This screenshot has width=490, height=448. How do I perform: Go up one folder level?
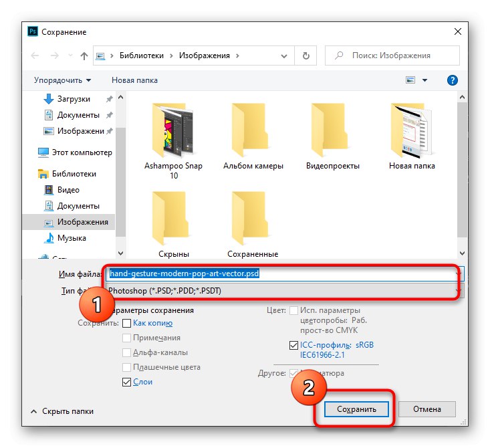[84, 55]
